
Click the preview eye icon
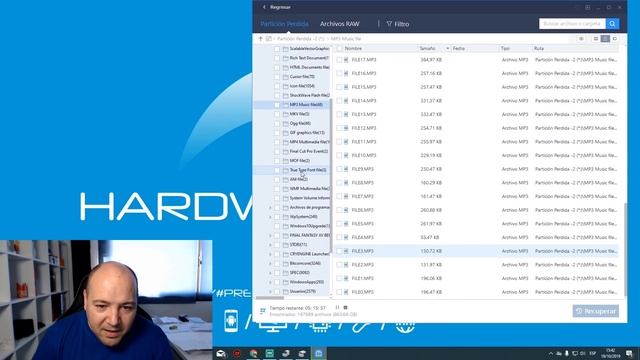click(x=581, y=39)
